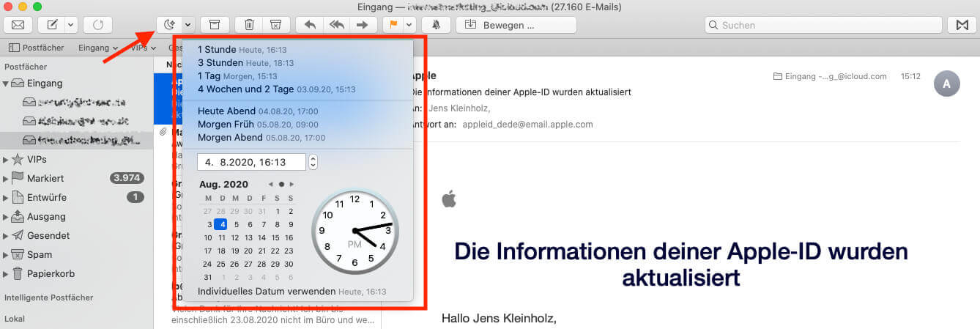980x329 pixels.
Task: Select the Eingang mailbox in the sidebar
Action: (45, 84)
